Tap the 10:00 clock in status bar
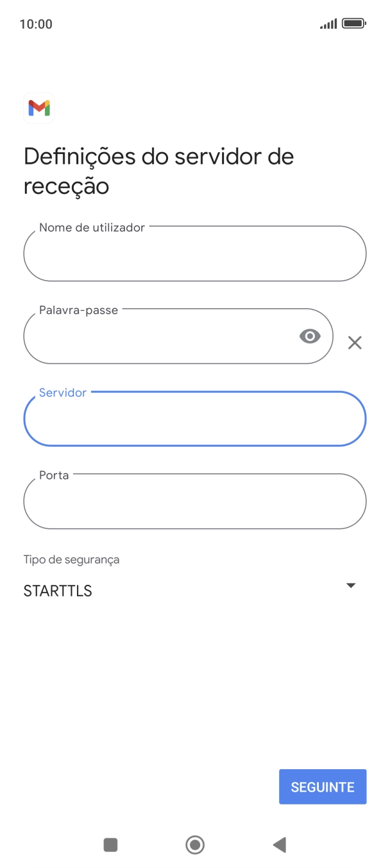 coord(36,24)
